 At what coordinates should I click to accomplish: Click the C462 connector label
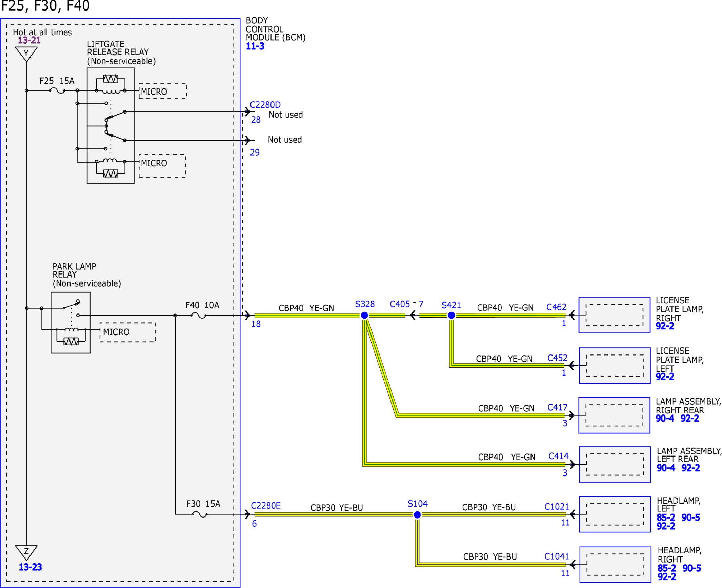coord(556,307)
